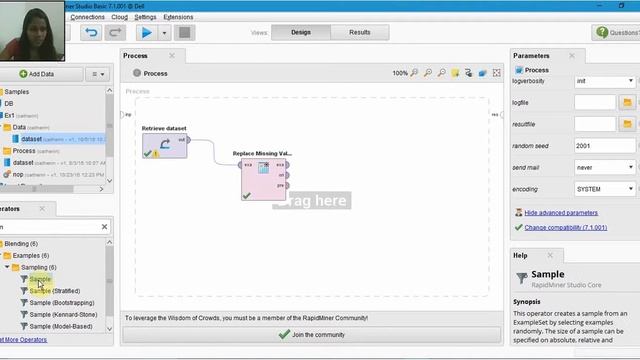Expand the Blending (6) folder
This screenshot has width=640, height=360.
pos(21,244)
